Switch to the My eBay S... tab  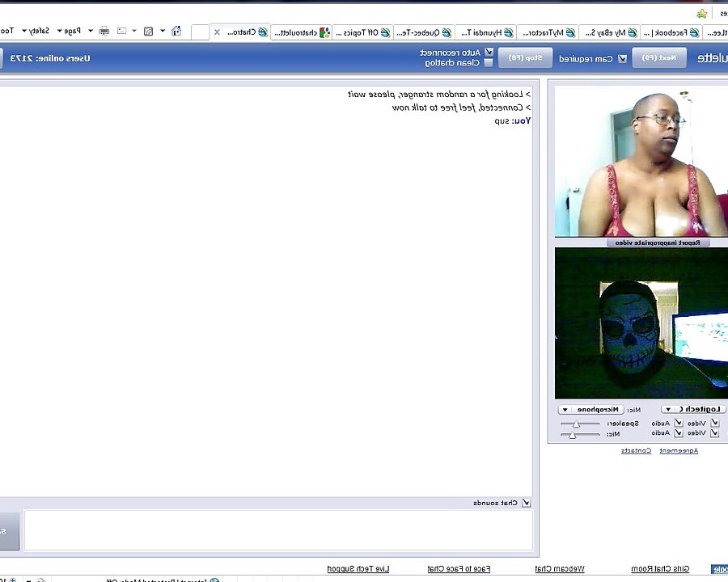(610, 32)
